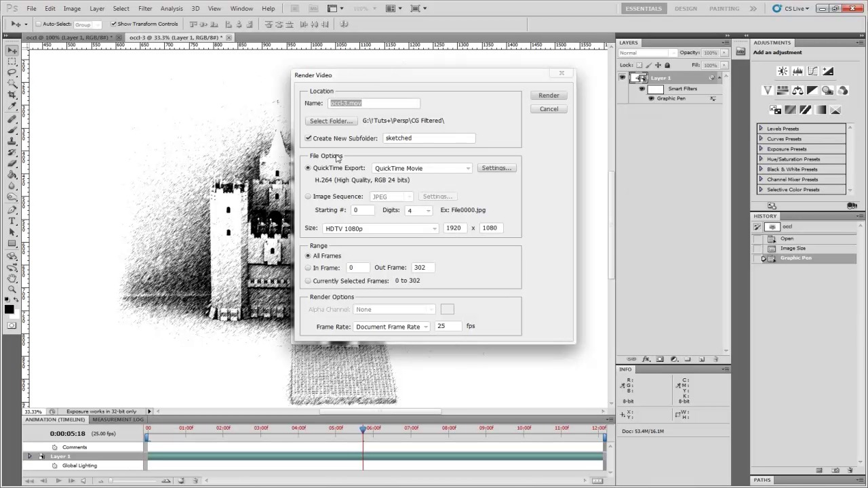Toggle Layer 1 visibility eye
This screenshot has width=868, height=488.
pos(622,78)
